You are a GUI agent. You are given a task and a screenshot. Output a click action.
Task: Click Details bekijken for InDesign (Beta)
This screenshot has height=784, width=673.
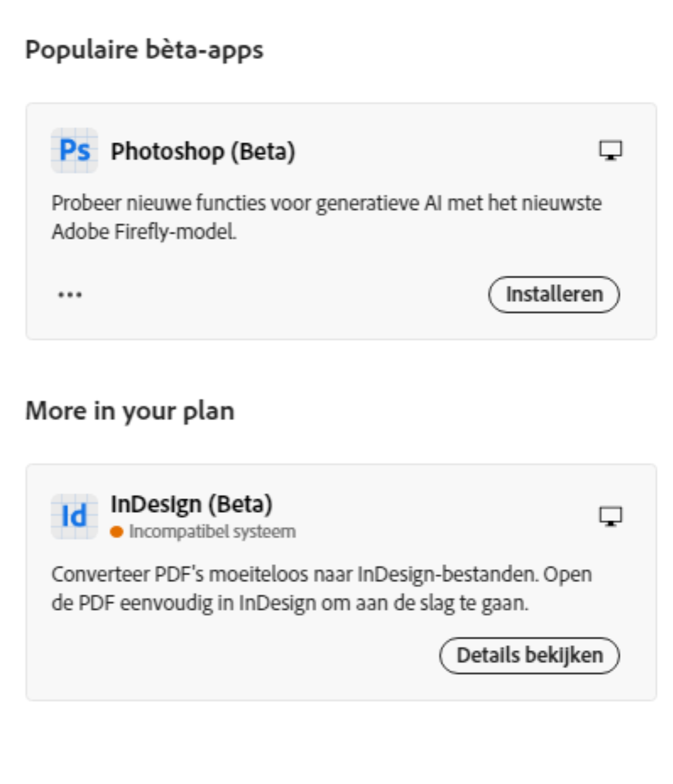(530, 655)
